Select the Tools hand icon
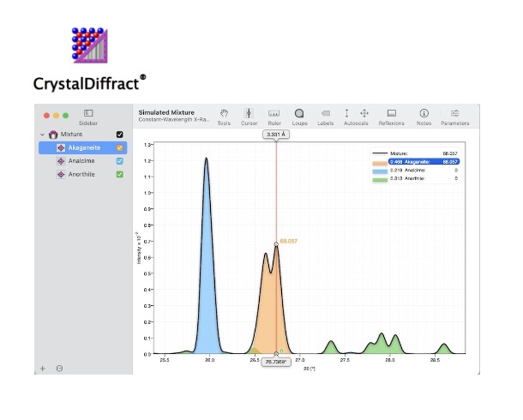The width and height of the screenshot is (523, 420). (x=224, y=114)
